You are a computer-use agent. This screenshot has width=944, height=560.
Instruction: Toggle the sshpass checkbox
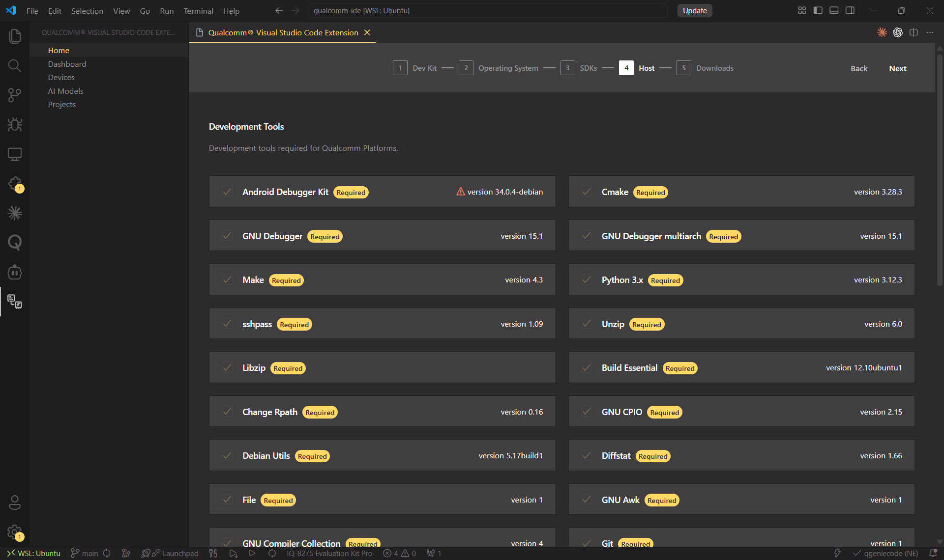[x=227, y=324]
